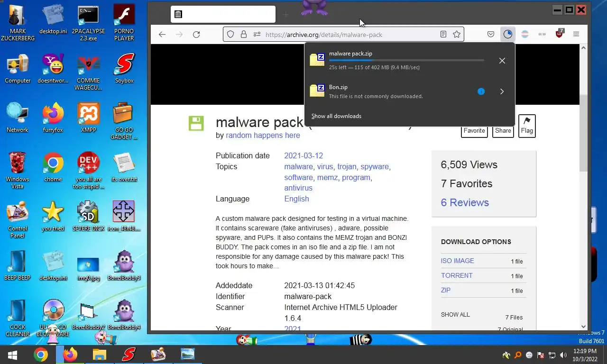The image size is (607, 364).
Task: Choose TORRENT download option
Action: point(457,275)
